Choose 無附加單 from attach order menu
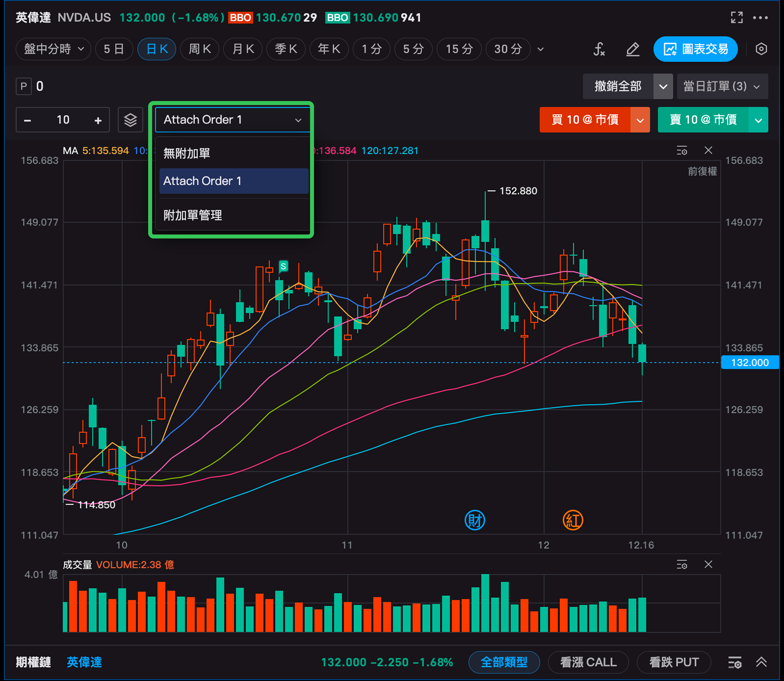784x681 pixels. click(x=187, y=153)
